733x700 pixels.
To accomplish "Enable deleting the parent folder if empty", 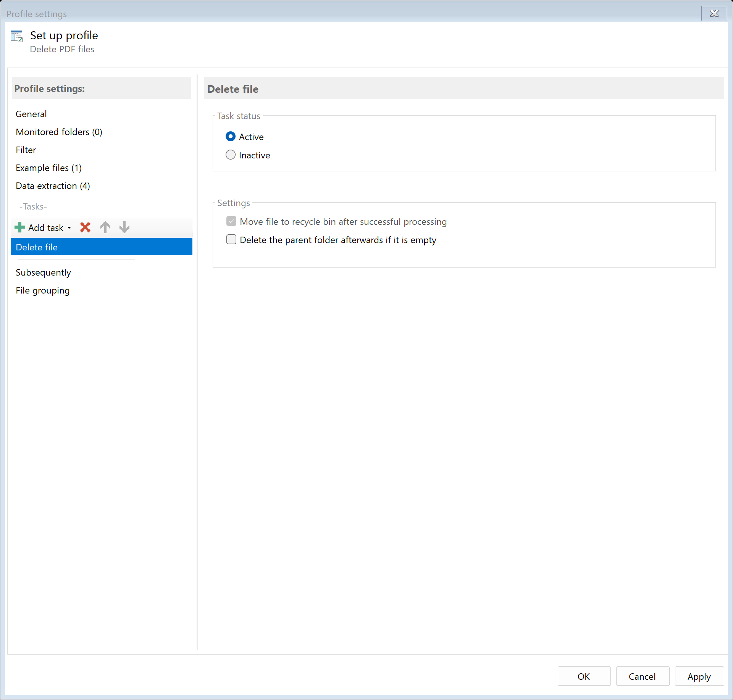I will click(x=231, y=239).
